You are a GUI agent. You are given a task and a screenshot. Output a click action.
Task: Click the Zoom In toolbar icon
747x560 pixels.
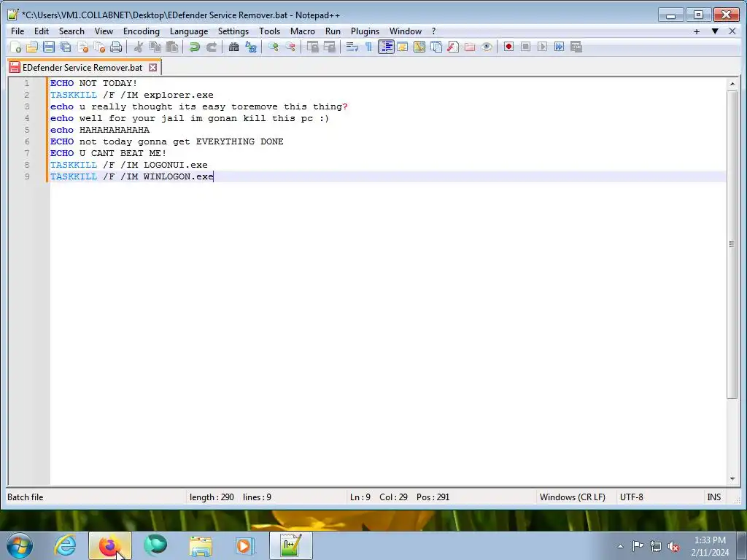[273, 47]
